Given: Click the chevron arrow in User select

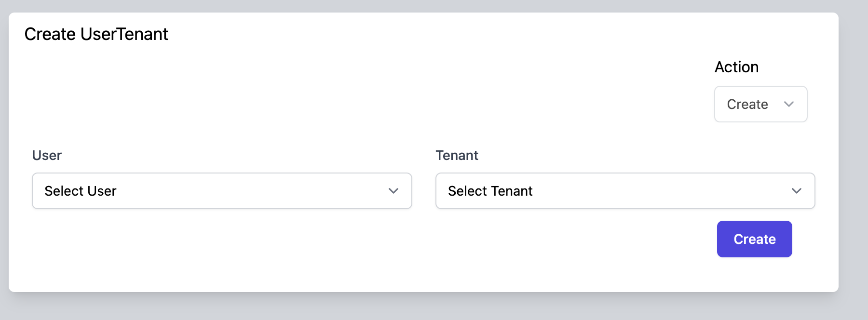Looking at the screenshot, I should [x=393, y=191].
